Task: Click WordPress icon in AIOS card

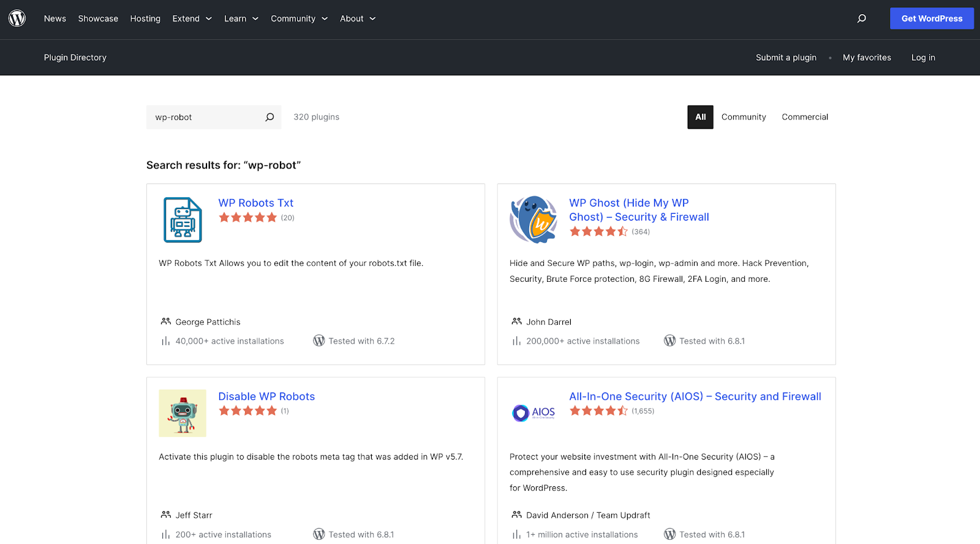Action: pos(670,534)
